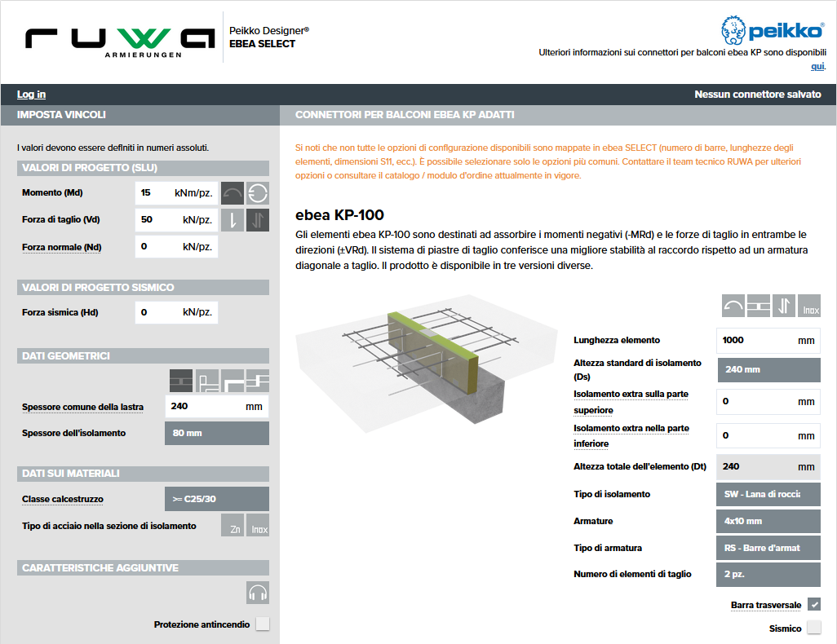
Task: Click the Isolamento extra sulla parte superiore label
Action: tap(631, 402)
